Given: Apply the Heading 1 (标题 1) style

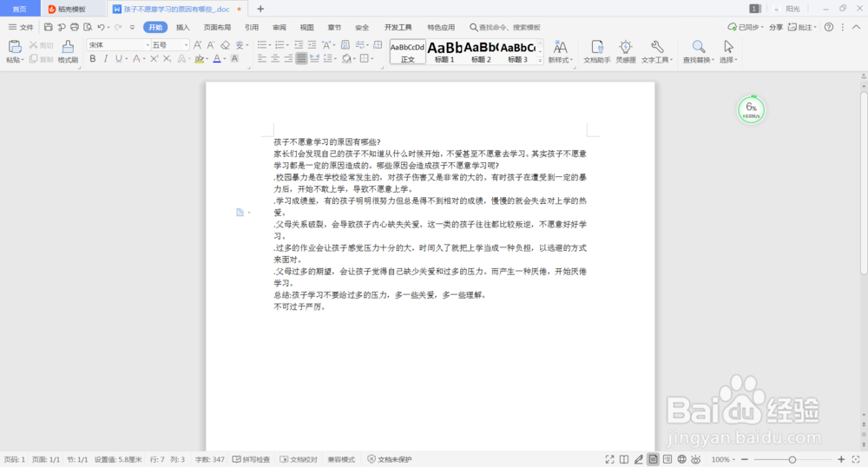Looking at the screenshot, I should click(x=444, y=51).
